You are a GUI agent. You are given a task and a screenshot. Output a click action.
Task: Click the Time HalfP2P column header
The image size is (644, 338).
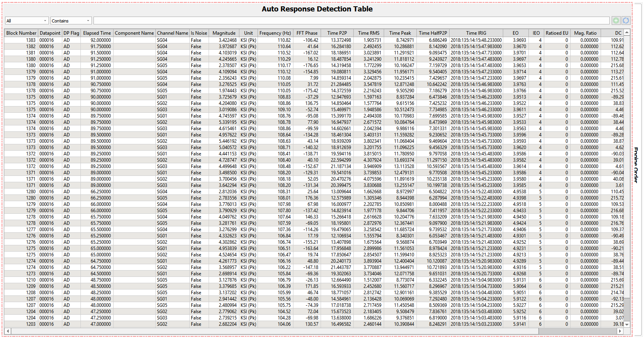tap(433, 33)
